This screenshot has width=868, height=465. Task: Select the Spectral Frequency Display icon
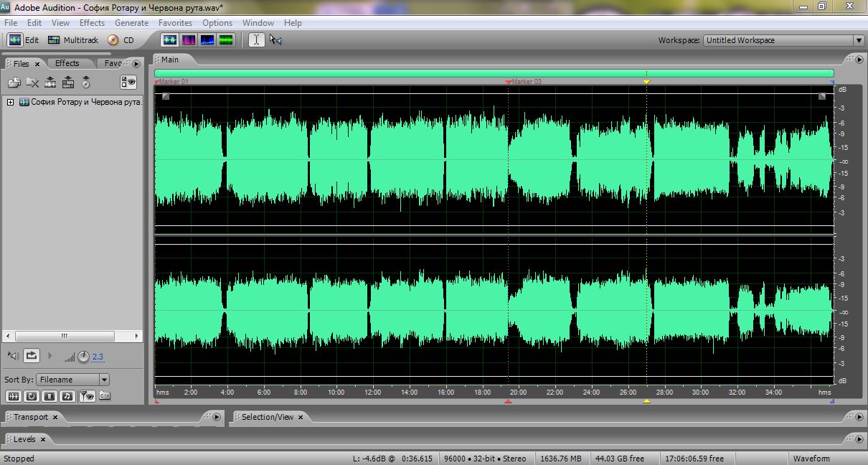coord(189,40)
